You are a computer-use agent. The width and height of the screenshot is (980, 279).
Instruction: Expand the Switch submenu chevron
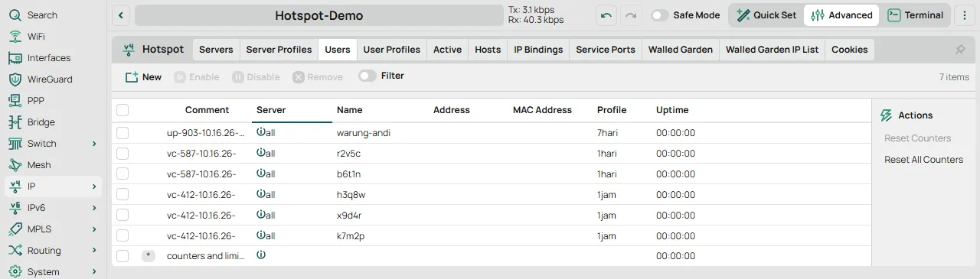coord(94,144)
